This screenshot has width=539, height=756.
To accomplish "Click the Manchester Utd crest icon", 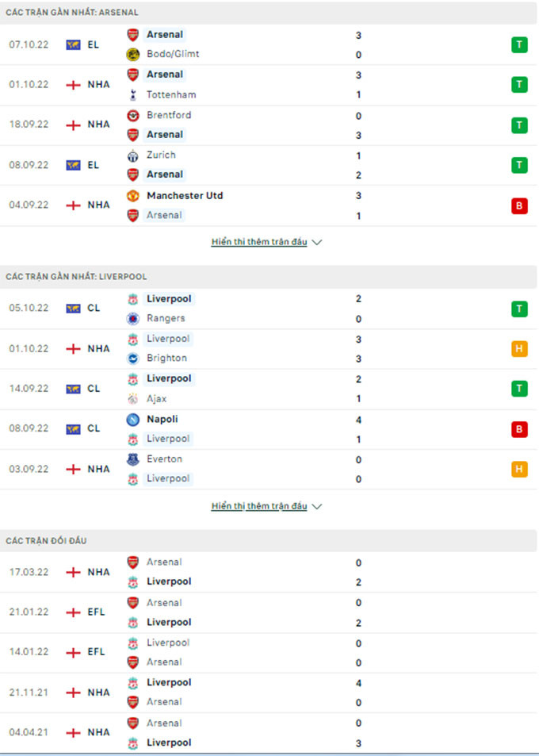I will click(133, 196).
